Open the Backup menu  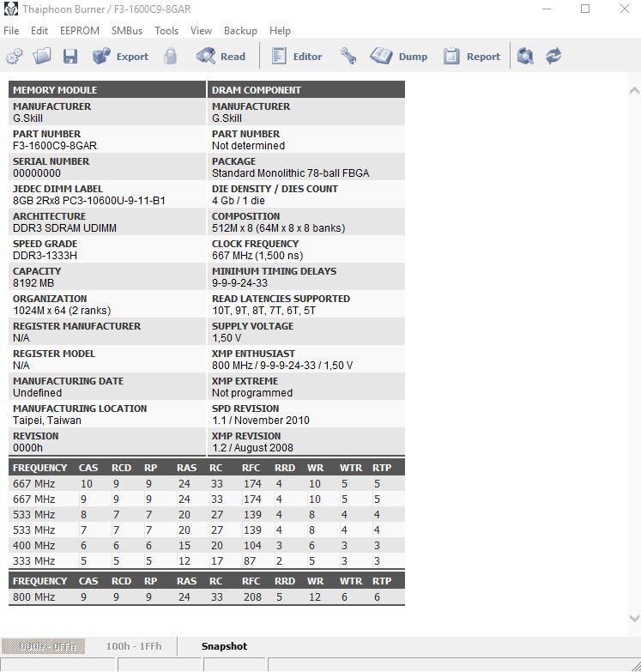[240, 31]
